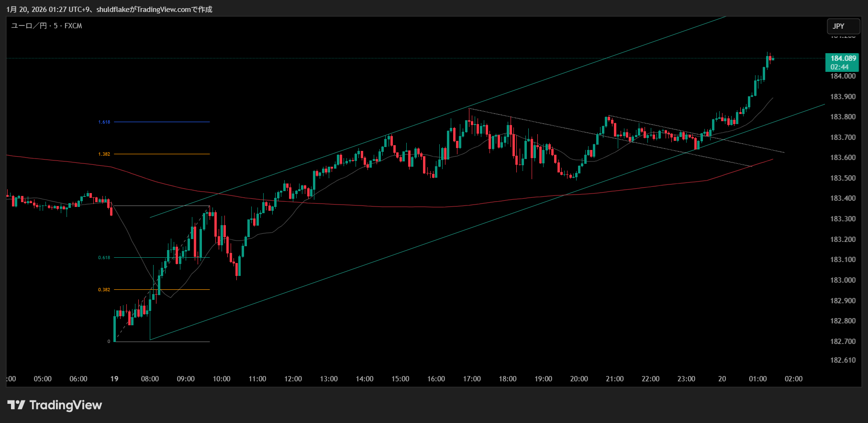The height and width of the screenshot is (423, 868).
Task: Select the 1.618 Fibonacci level label
Action: tap(104, 122)
